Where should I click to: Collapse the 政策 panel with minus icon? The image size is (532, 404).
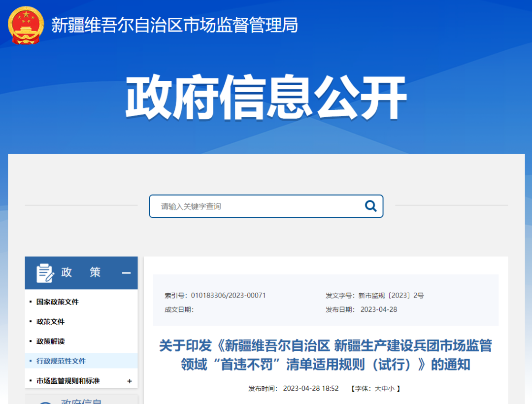click(x=126, y=273)
